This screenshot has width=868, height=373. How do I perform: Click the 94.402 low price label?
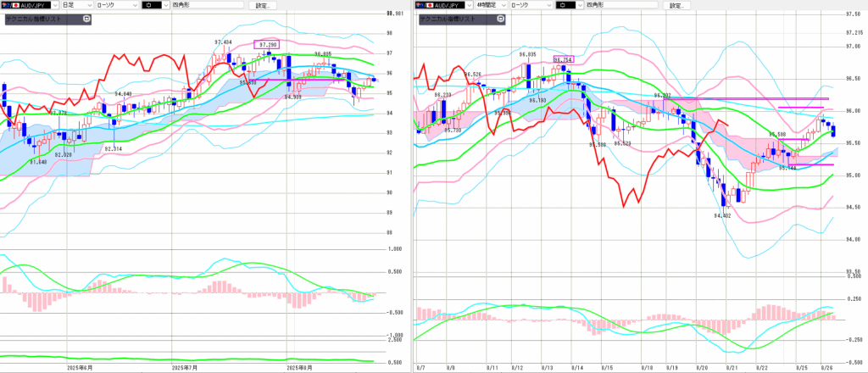(722, 216)
